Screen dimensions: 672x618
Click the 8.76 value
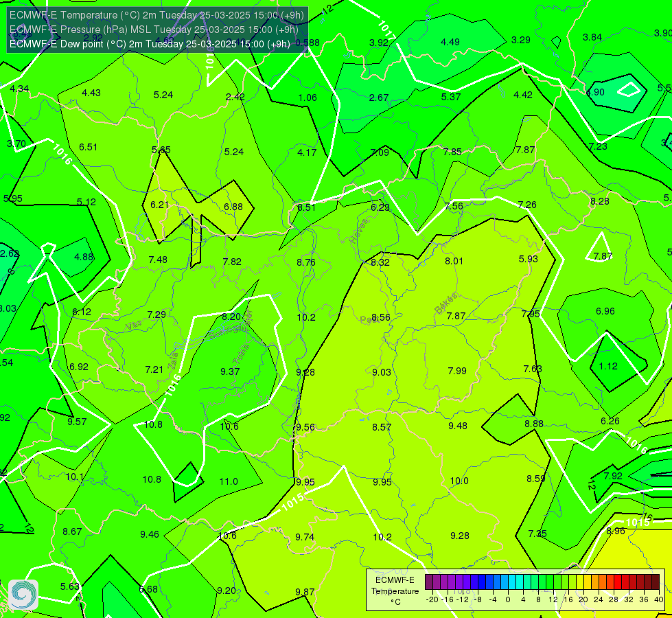point(306,262)
